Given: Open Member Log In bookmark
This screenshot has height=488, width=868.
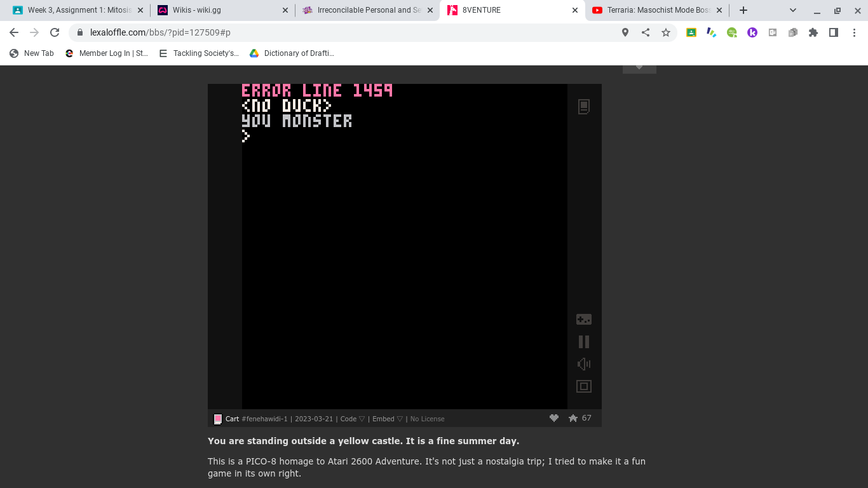Looking at the screenshot, I should click(107, 53).
